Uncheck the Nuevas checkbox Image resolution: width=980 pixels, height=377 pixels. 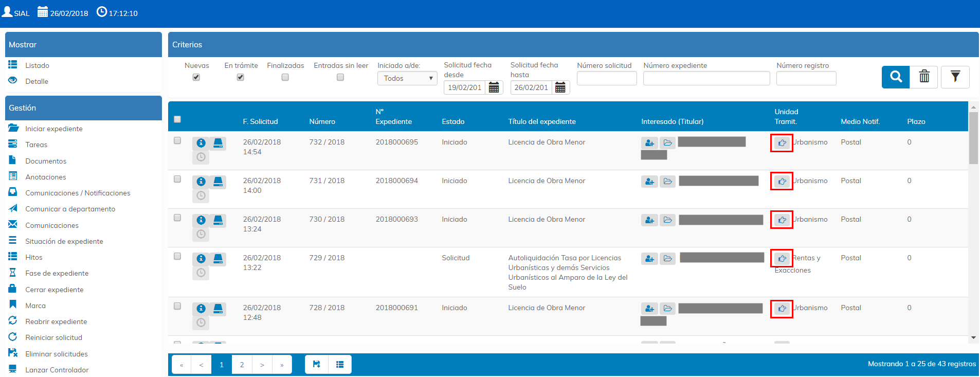point(196,77)
